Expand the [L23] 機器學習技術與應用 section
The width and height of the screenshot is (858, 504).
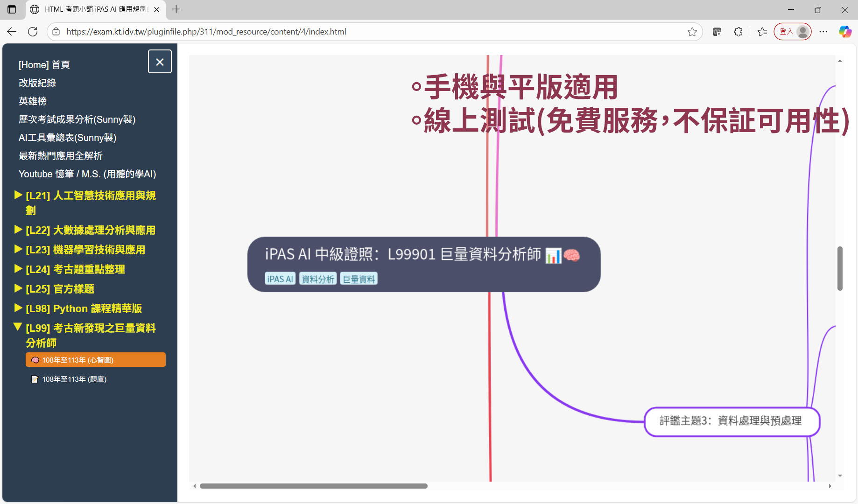[85, 250]
